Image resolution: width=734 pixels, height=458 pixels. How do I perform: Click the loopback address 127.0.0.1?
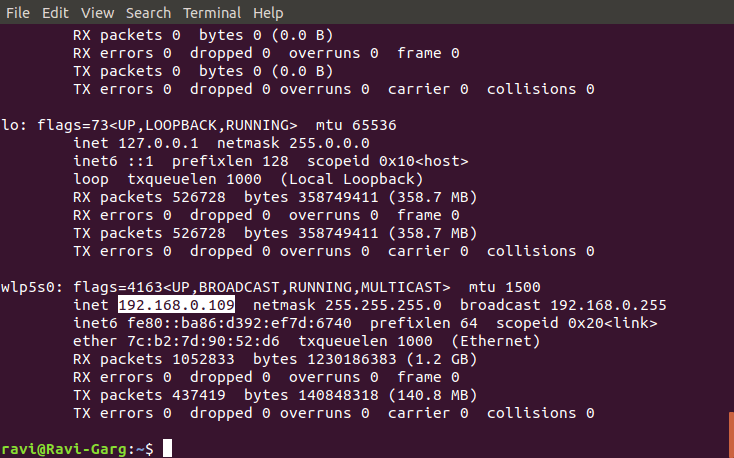click(158, 143)
